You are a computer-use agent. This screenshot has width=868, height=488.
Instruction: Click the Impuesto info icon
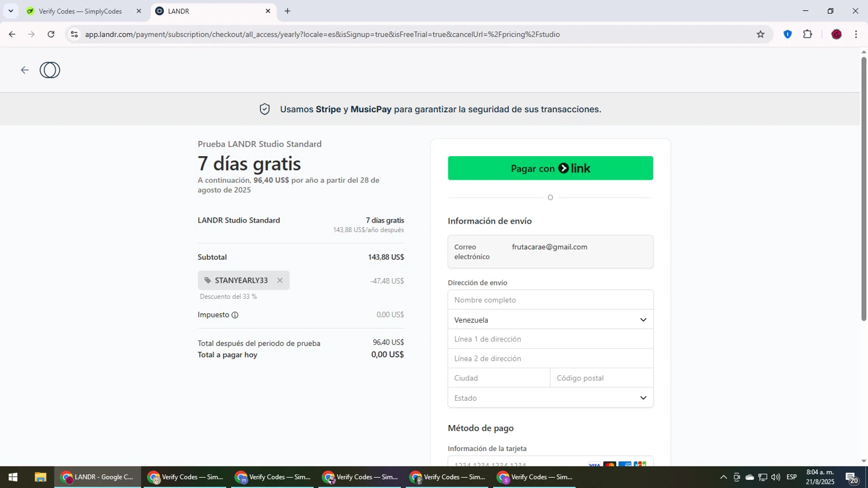[235, 315]
